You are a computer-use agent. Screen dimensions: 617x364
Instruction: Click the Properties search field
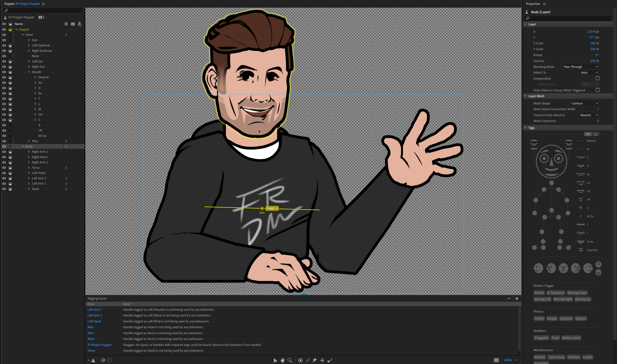(569, 18)
